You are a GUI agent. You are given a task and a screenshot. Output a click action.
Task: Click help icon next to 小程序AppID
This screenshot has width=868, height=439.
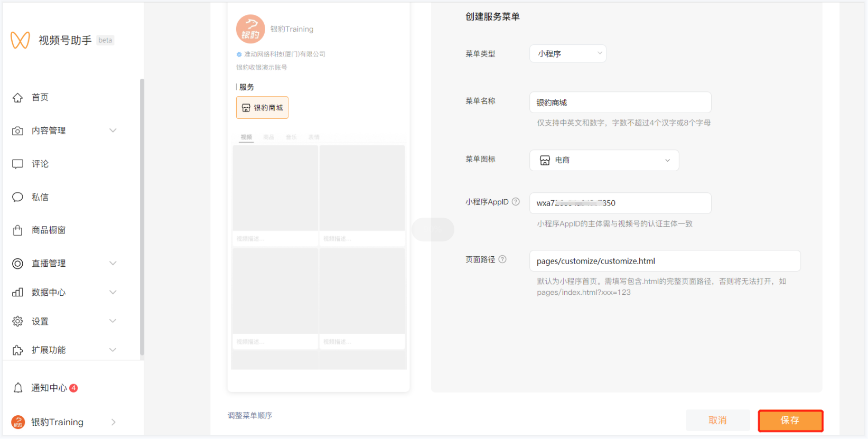coord(516,202)
